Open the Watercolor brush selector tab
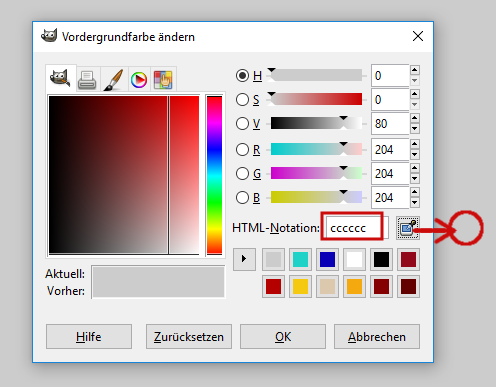The width and height of the screenshot is (496, 387). point(113,80)
